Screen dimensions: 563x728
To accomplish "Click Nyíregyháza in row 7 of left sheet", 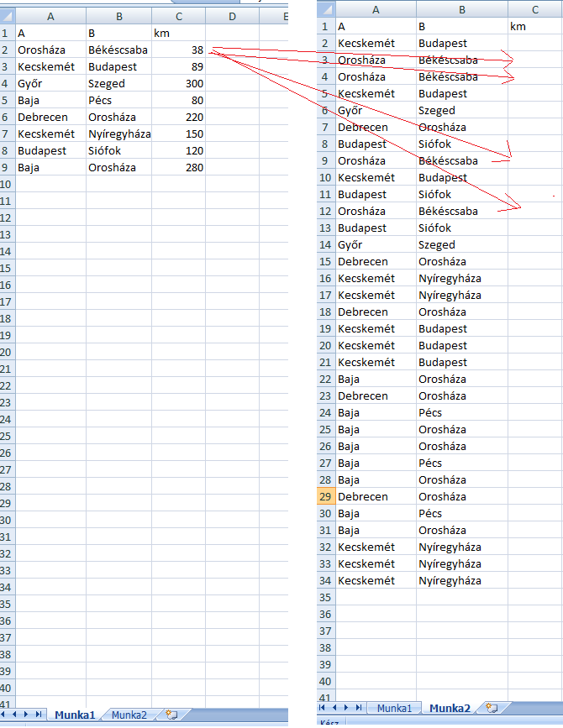I will [119, 134].
